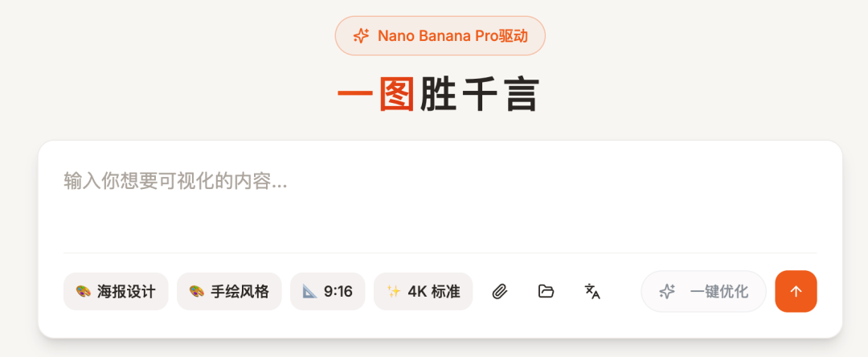Open the 手绘风格 style selector
Screen dimensions: 868x357
[x=229, y=291]
